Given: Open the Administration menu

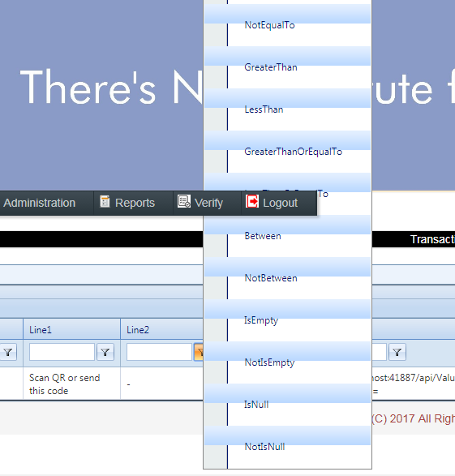Looking at the screenshot, I should [x=40, y=203].
